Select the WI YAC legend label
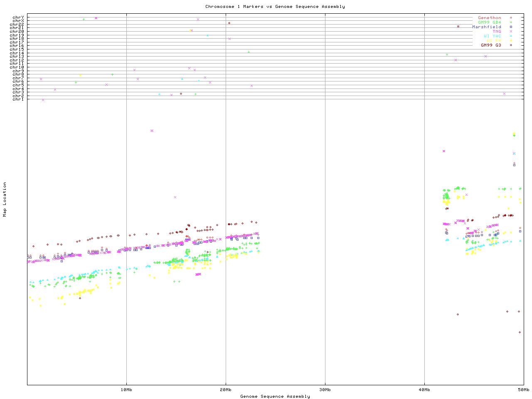The image size is (532, 399). [x=492, y=36]
